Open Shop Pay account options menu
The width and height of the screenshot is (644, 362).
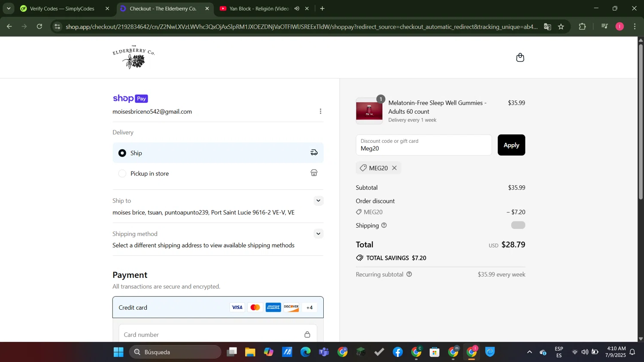pos(320,112)
